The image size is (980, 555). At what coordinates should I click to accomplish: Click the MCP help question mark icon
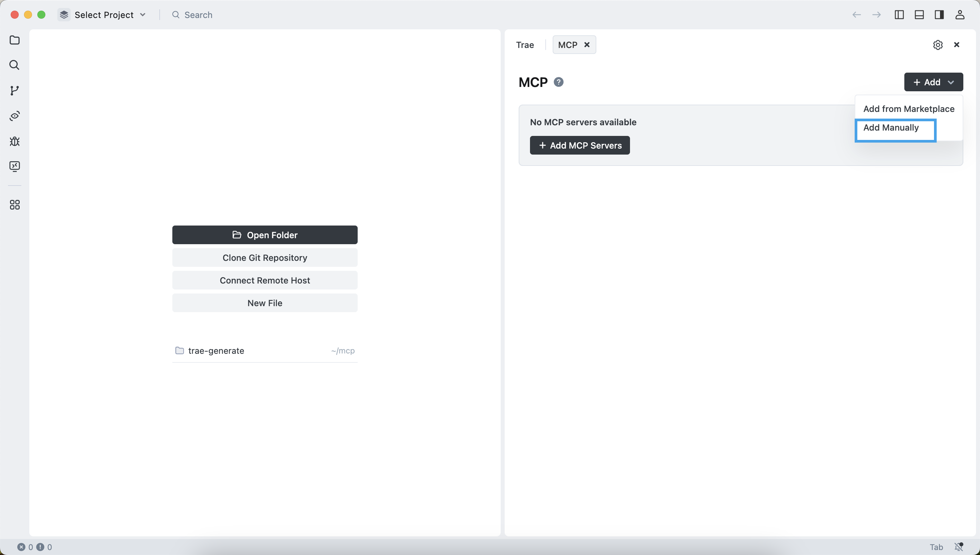[559, 82]
